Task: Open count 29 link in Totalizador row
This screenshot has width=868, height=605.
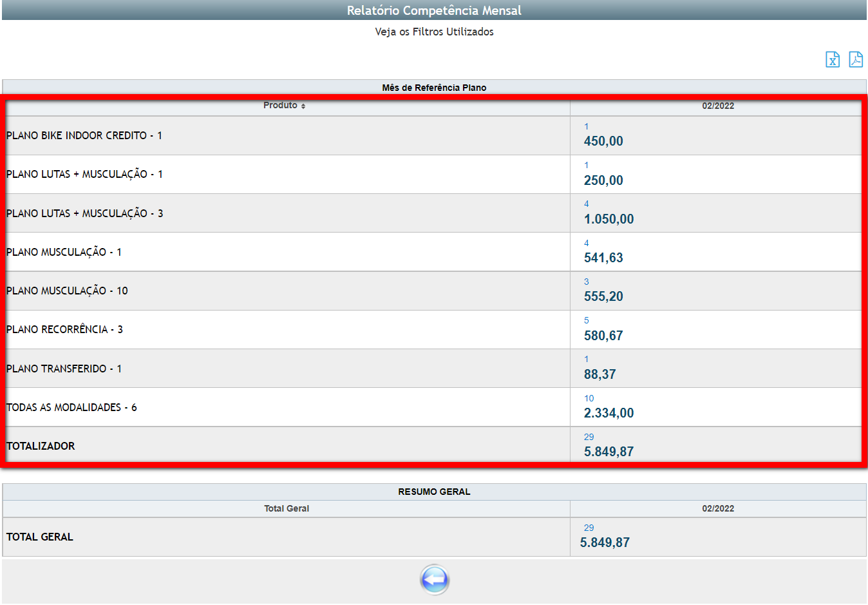Action: pos(589,437)
